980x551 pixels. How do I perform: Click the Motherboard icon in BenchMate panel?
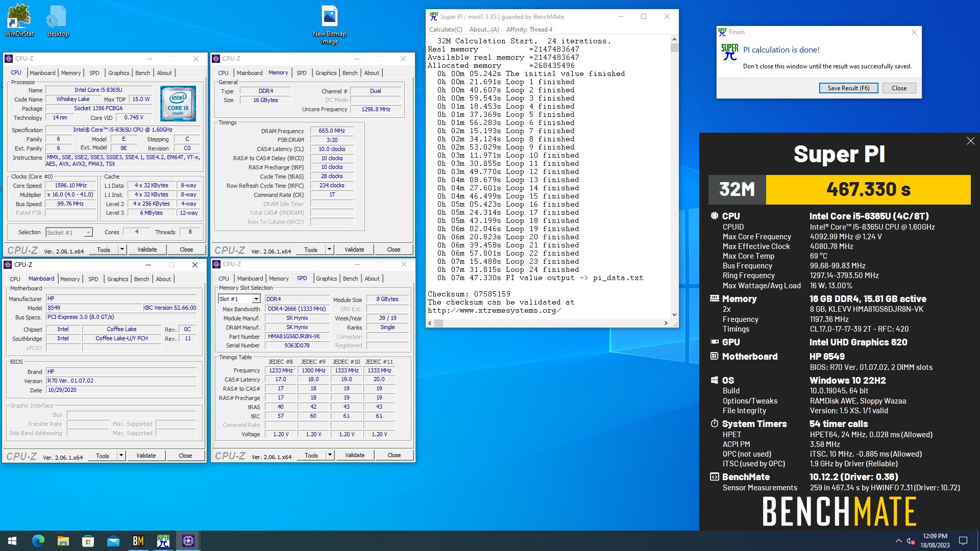coord(715,356)
